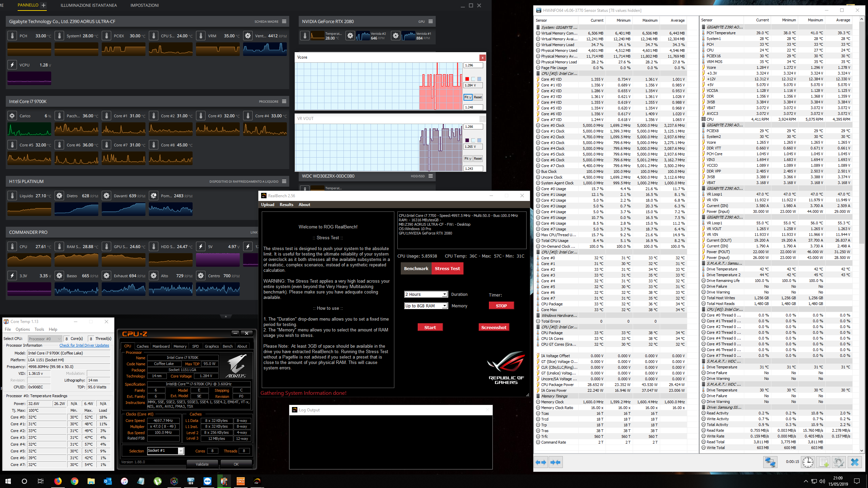
Task: Open HWiNFO sensor settings gear icon
Action: coord(839,462)
